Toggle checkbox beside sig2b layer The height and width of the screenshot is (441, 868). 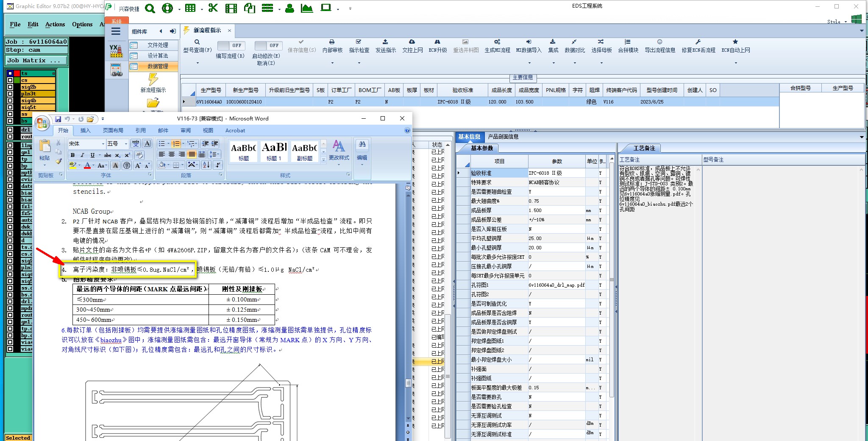click(x=10, y=87)
